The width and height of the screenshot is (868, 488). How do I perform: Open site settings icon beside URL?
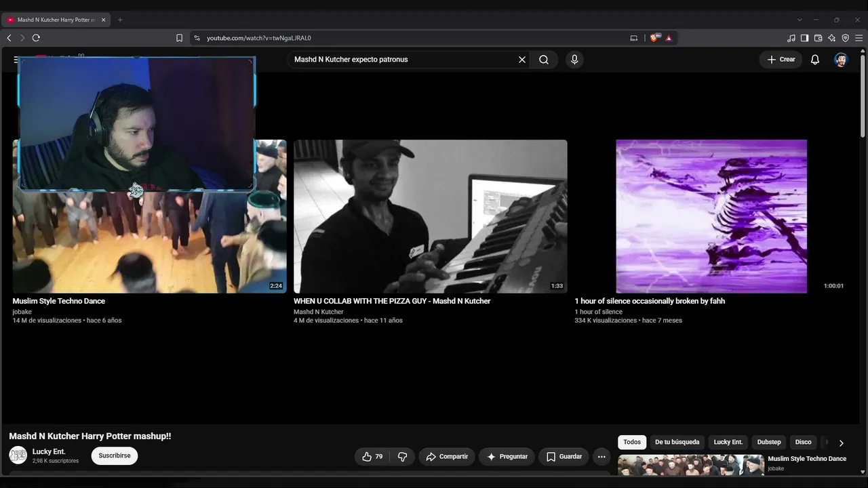[x=197, y=38]
